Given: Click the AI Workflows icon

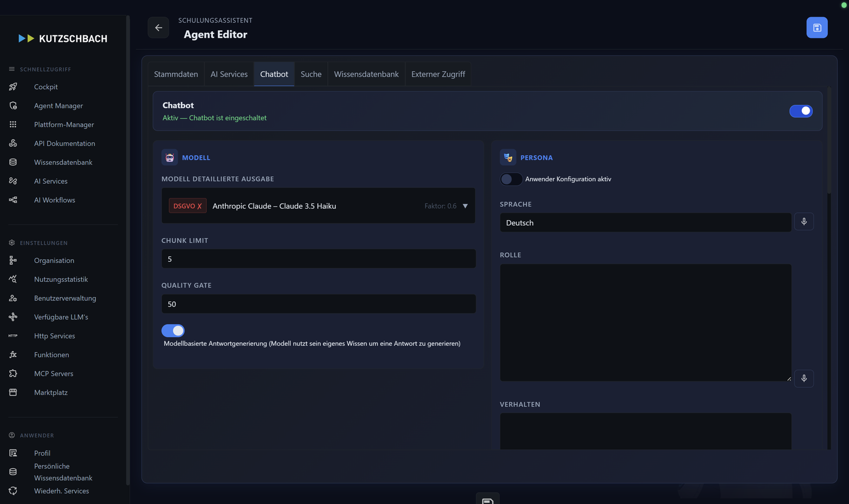Looking at the screenshot, I should pos(13,200).
